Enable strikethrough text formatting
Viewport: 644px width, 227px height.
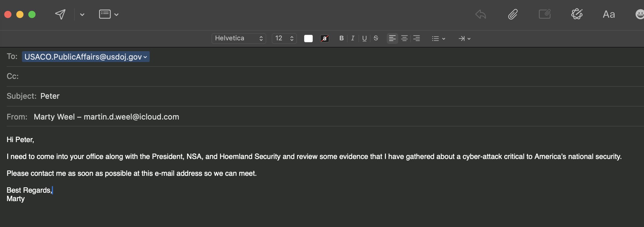(x=376, y=38)
